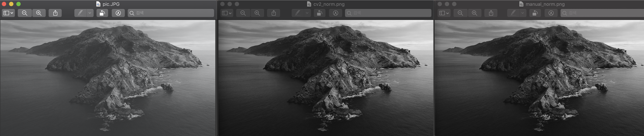The height and width of the screenshot is (136, 644).
Task: Focus the search field in cv2_norm.png window
Action: [x=388, y=13]
